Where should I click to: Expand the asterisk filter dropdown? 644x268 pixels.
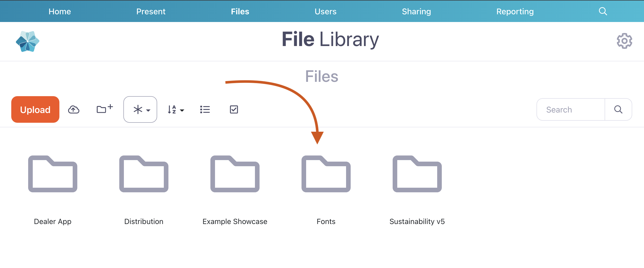tap(140, 109)
